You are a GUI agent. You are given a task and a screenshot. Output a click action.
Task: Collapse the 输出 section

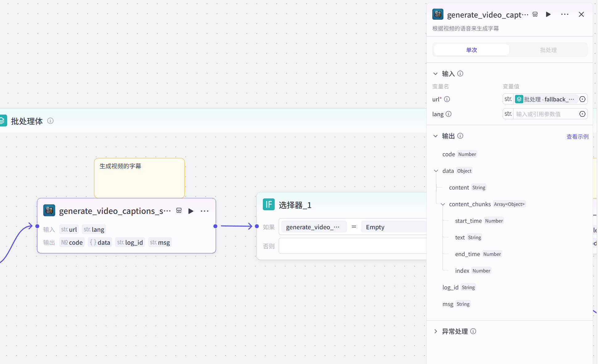coord(435,136)
